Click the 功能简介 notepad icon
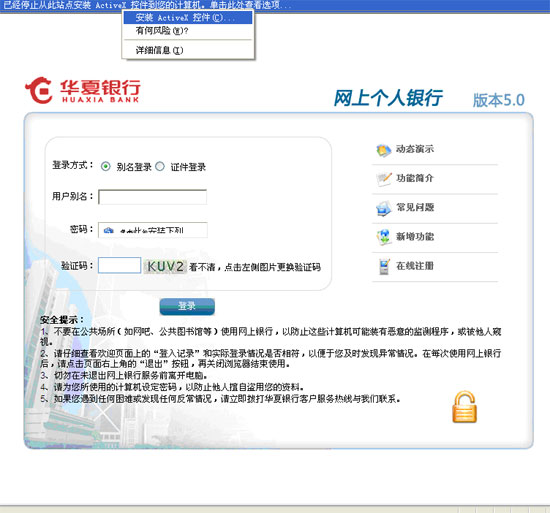 tap(383, 179)
